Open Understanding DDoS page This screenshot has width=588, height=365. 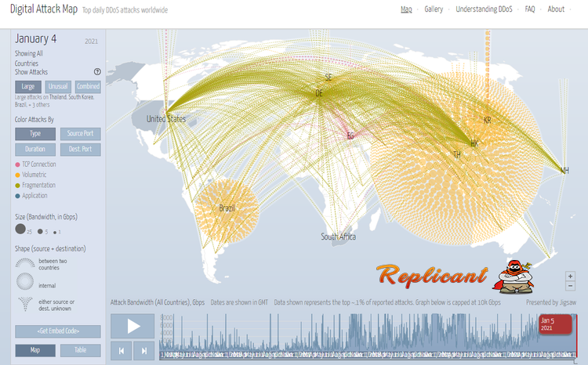point(484,9)
